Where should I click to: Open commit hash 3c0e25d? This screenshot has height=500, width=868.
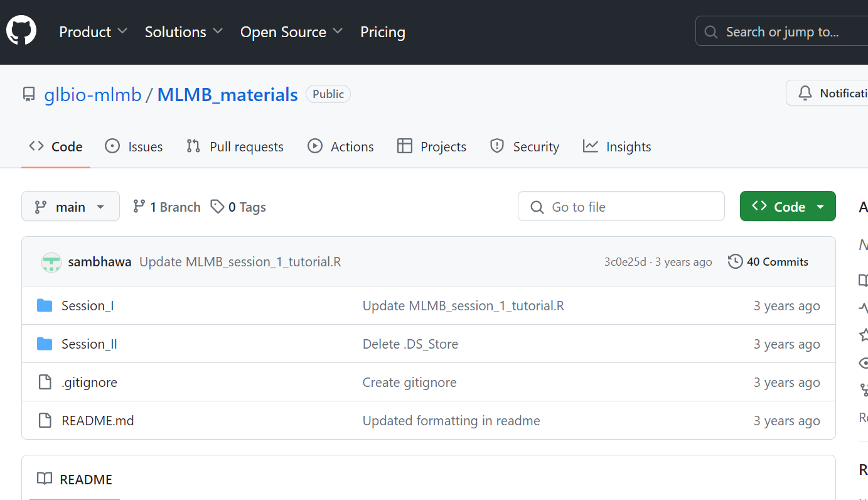[625, 262]
